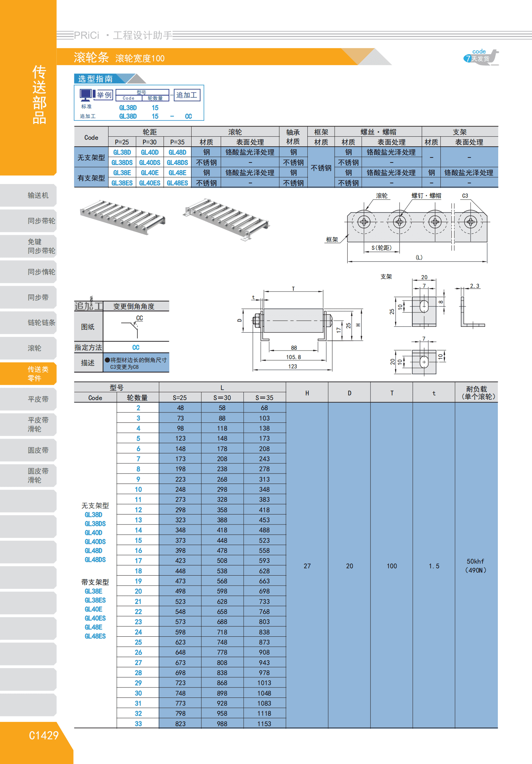Click the code 7天发货 delivery badge
This screenshot has width=532, height=764.
[481, 57]
